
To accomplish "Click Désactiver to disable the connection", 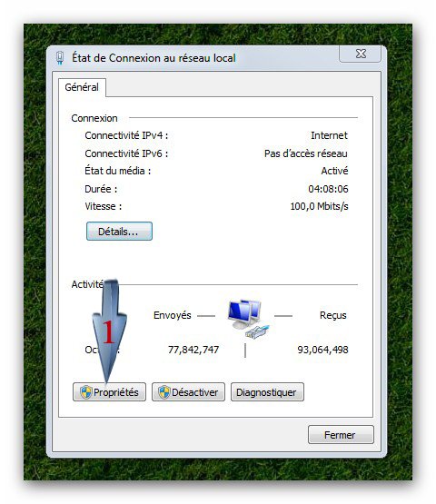I will click(x=188, y=392).
